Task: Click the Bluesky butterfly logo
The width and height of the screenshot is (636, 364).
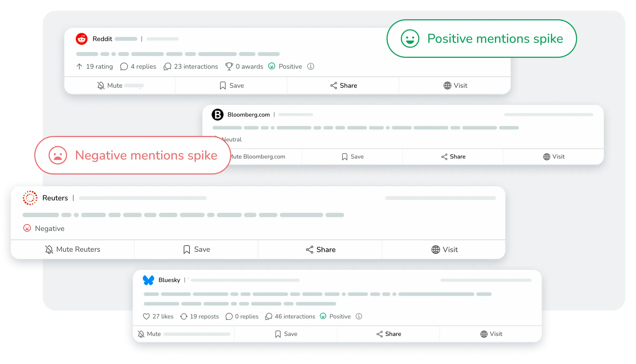Action: [148, 280]
